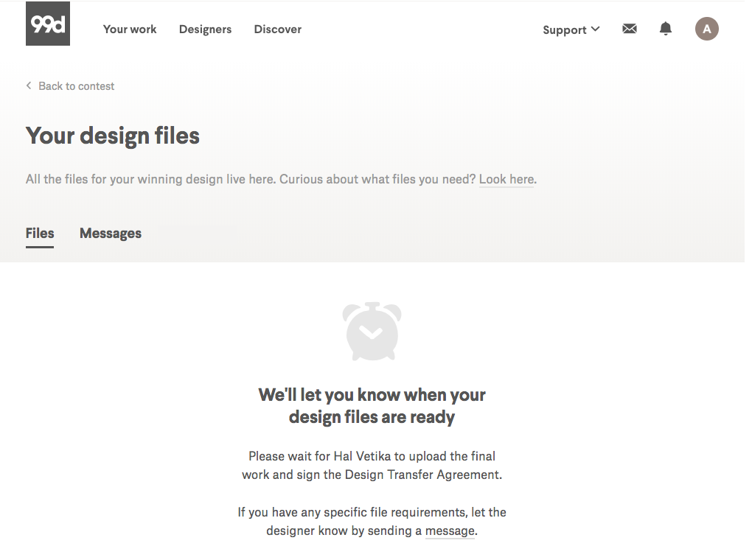This screenshot has width=752, height=560.
Task: Click the "Look here" link
Action: tap(506, 179)
